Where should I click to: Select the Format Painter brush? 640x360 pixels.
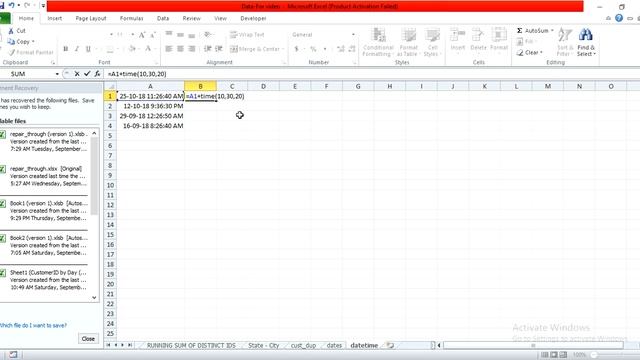pos(11,52)
